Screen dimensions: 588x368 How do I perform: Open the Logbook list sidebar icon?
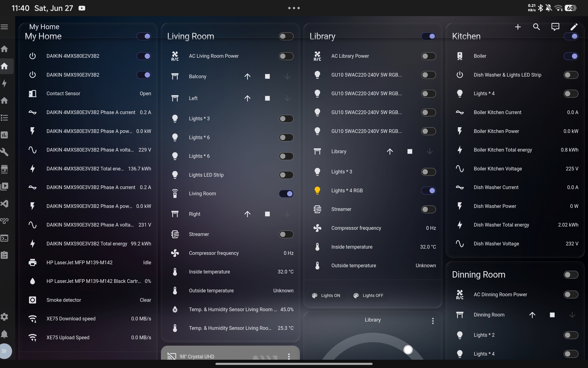point(4,118)
